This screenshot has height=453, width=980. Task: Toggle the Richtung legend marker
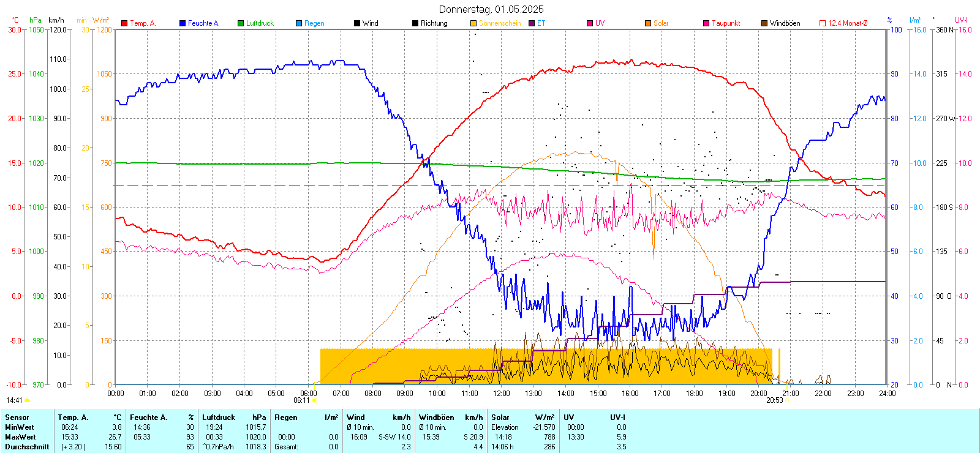click(x=415, y=23)
